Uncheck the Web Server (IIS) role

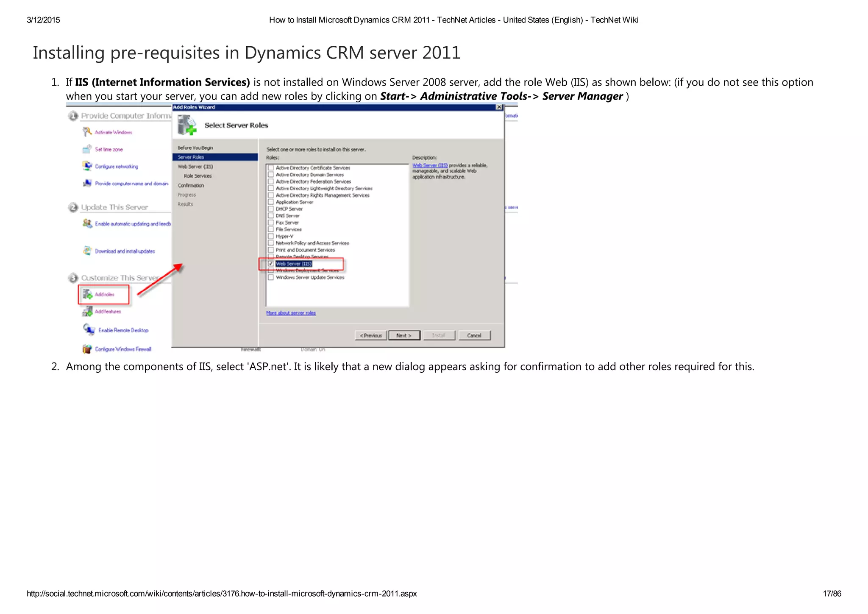(271, 264)
